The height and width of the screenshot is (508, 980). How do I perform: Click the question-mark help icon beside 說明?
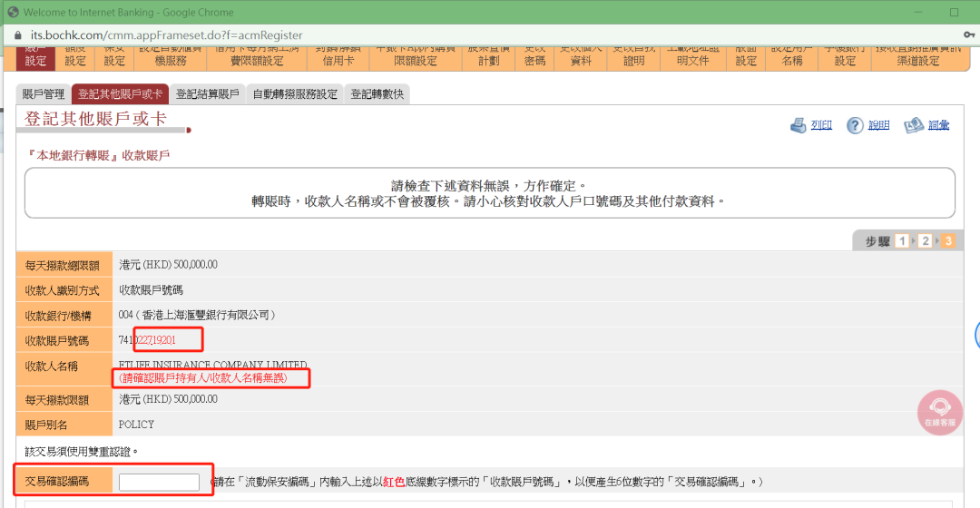pyautogui.click(x=855, y=125)
